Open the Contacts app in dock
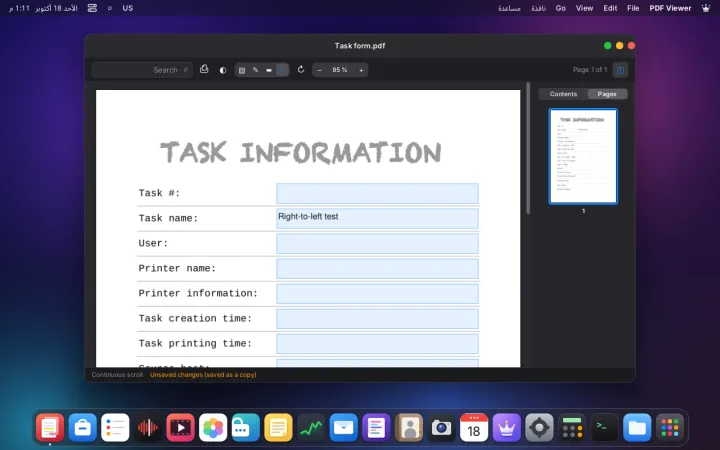This screenshot has width=720, height=450. [x=409, y=428]
